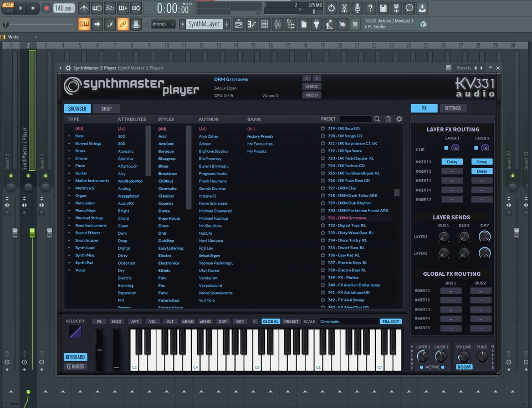
Task: Select the FX tab
Action: (x=424, y=108)
